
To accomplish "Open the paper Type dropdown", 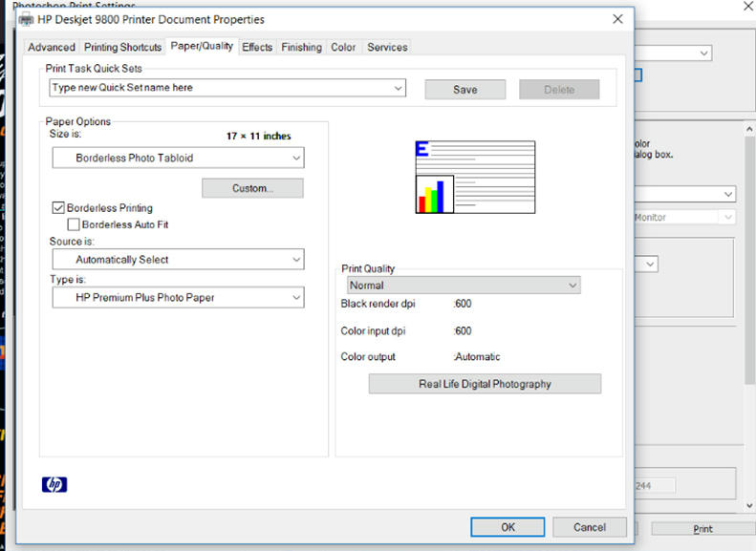I will (178, 298).
